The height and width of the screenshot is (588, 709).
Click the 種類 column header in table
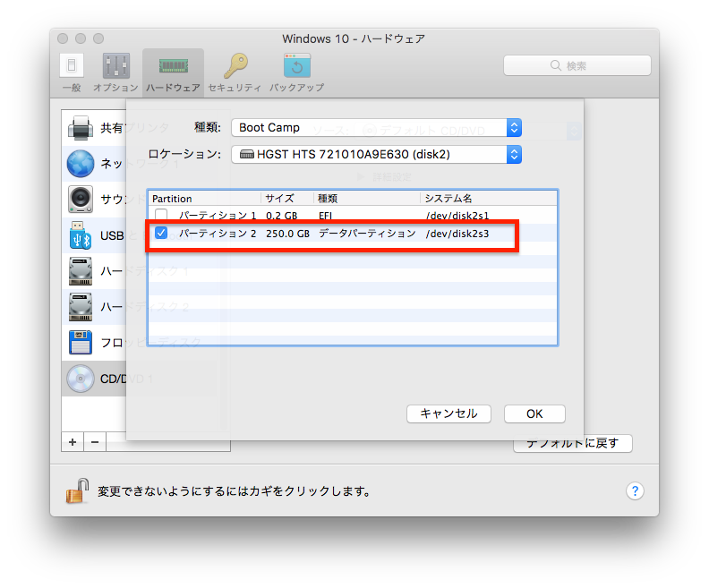coord(367,199)
